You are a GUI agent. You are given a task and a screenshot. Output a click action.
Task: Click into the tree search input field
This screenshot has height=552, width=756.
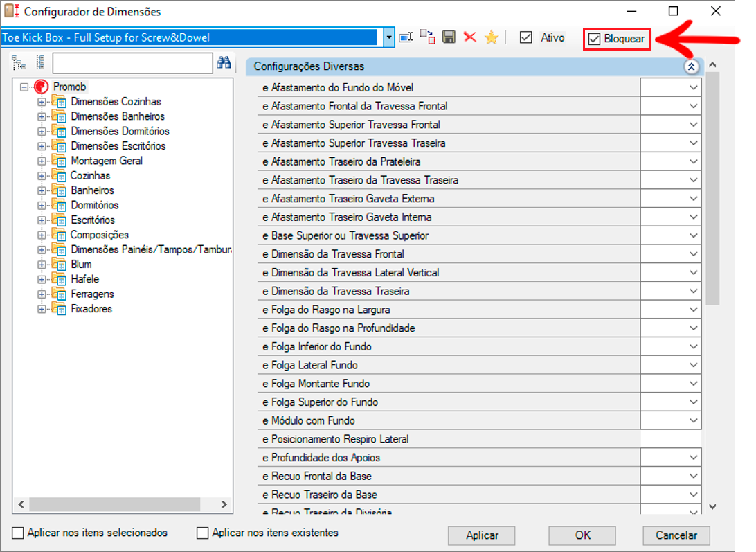tap(133, 63)
